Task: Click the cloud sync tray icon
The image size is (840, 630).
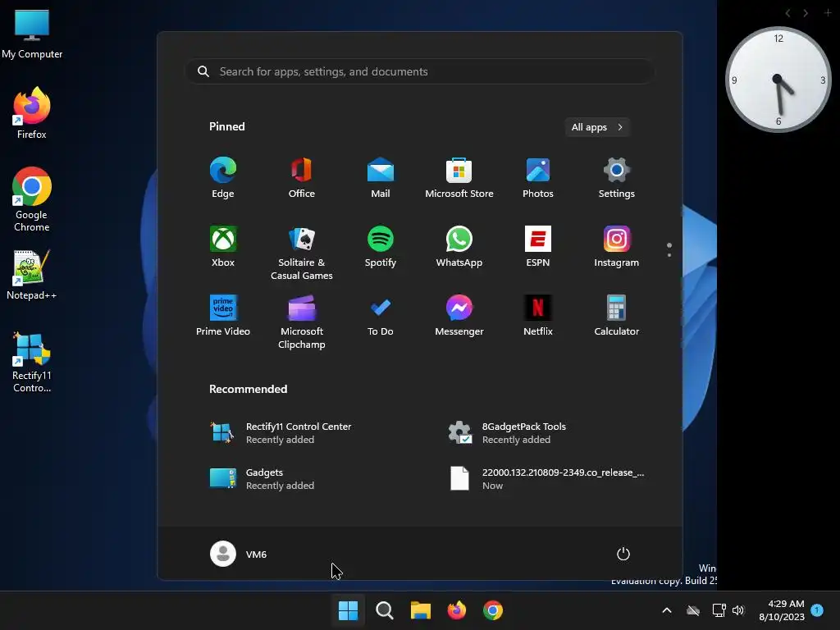Action: click(693, 610)
